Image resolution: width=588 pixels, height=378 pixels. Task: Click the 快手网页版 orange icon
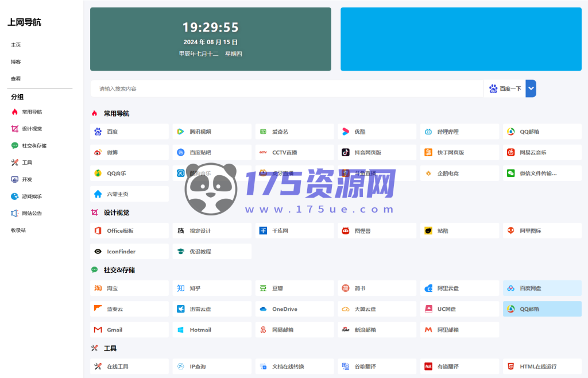pos(428,152)
